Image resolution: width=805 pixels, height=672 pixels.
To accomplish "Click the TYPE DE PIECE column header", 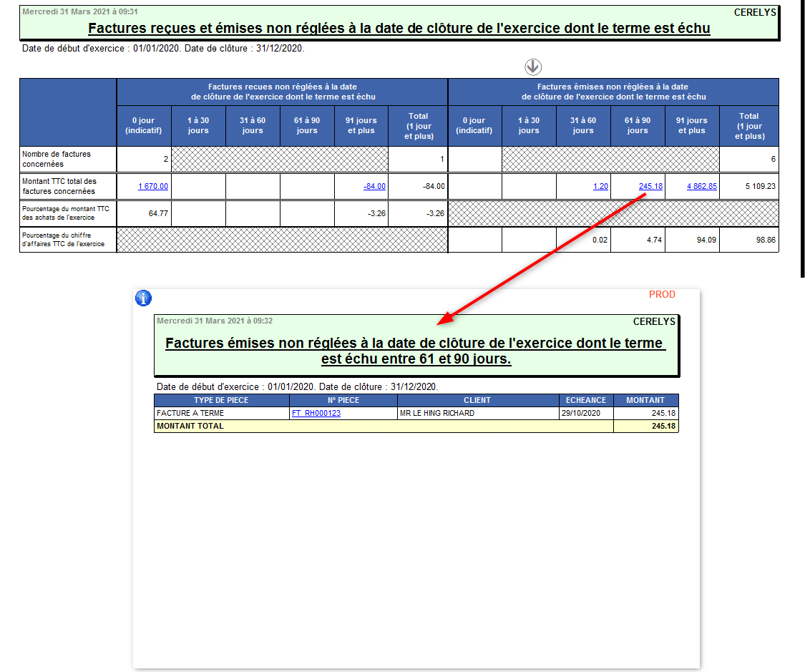I will (221, 400).
